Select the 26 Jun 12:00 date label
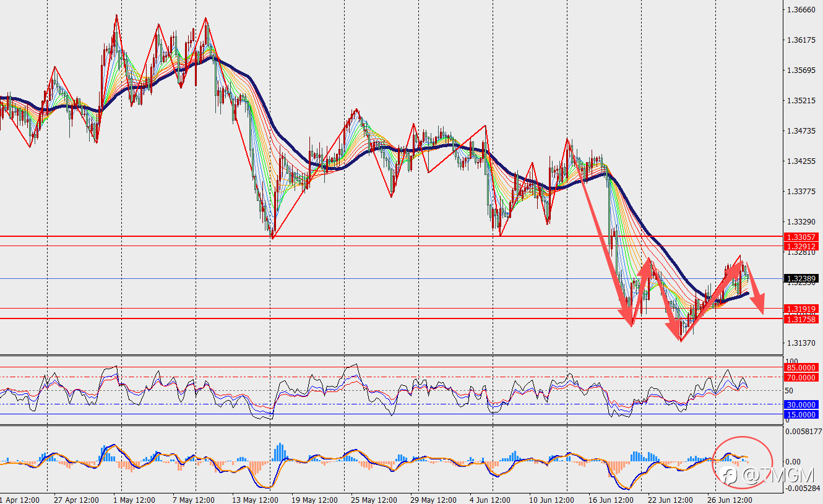 (x=730, y=499)
